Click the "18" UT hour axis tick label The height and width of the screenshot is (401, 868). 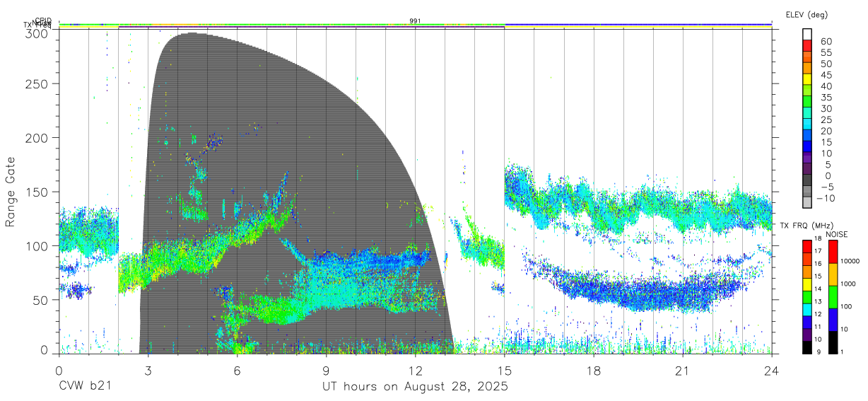(x=594, y=371)
